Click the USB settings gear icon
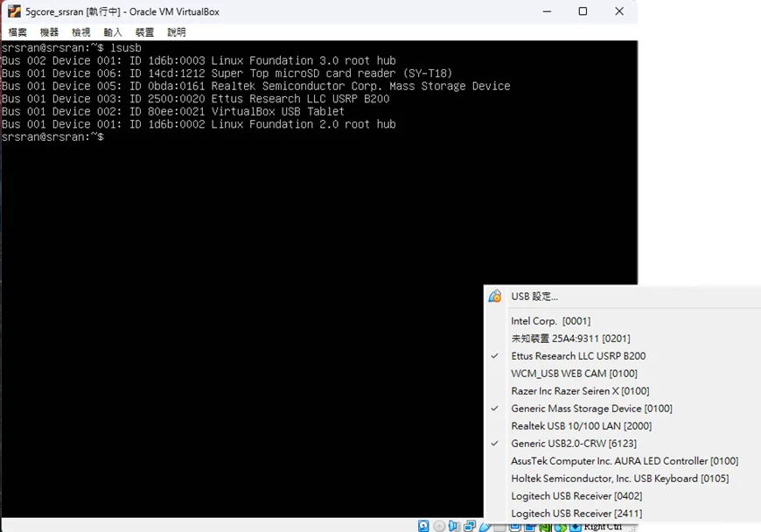The width and height of the screenshot is (761, 532). coord(495,296)
